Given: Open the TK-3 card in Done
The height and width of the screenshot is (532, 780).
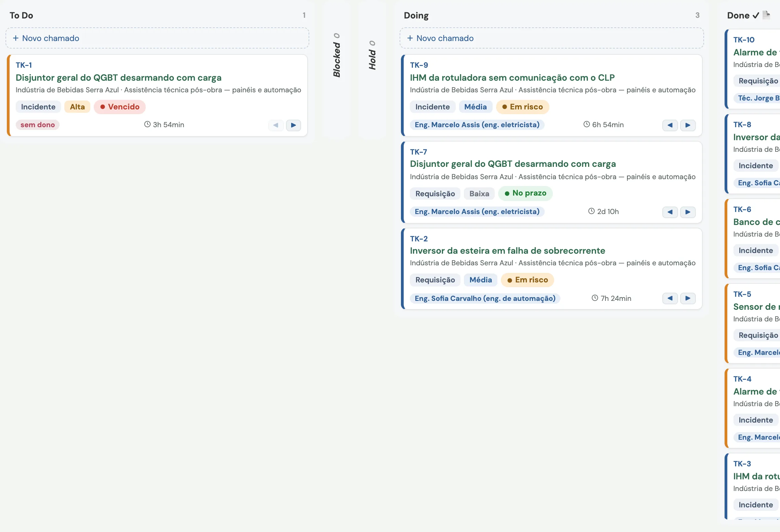Looking at the screenshot, I should [x=753, y=486].
